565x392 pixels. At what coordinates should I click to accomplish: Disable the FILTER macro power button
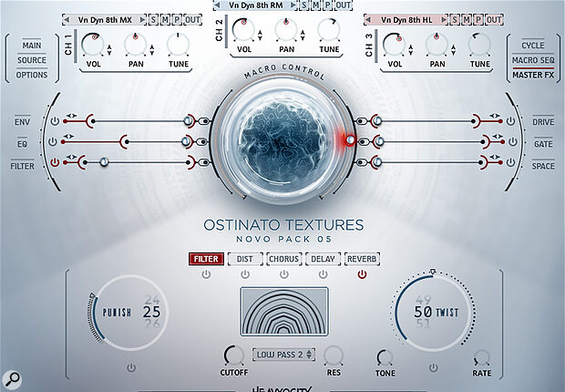coord(55,162)
